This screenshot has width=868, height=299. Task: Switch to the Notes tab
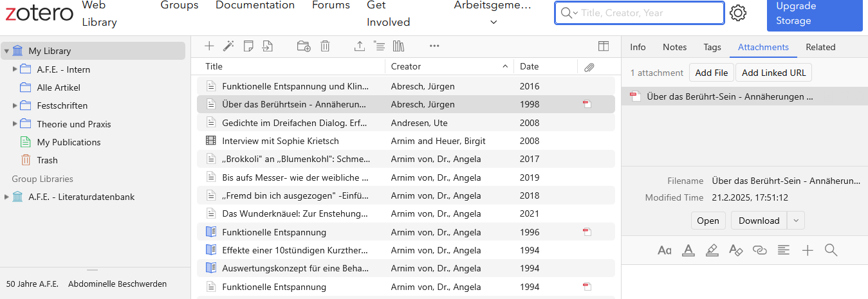coord(674,47)
